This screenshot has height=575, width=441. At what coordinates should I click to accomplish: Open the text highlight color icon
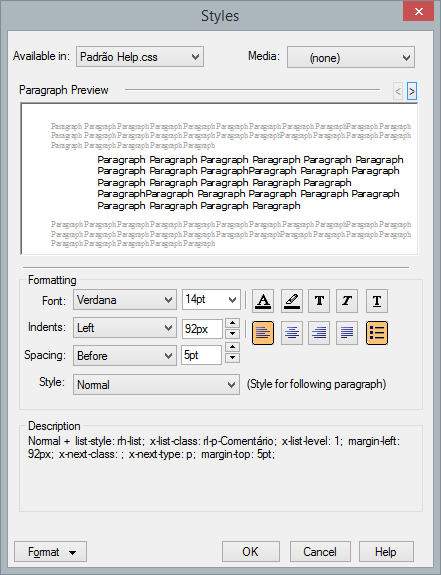[x=292, y=301]
